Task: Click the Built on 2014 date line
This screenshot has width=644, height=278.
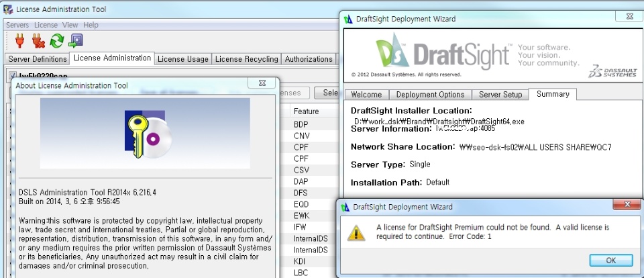Action: 69,201
